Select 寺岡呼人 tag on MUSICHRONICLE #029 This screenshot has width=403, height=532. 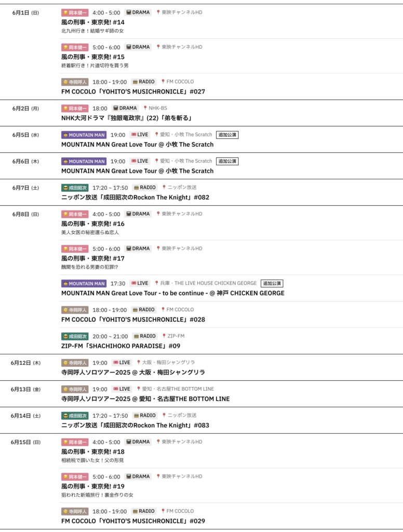point(75,511)
